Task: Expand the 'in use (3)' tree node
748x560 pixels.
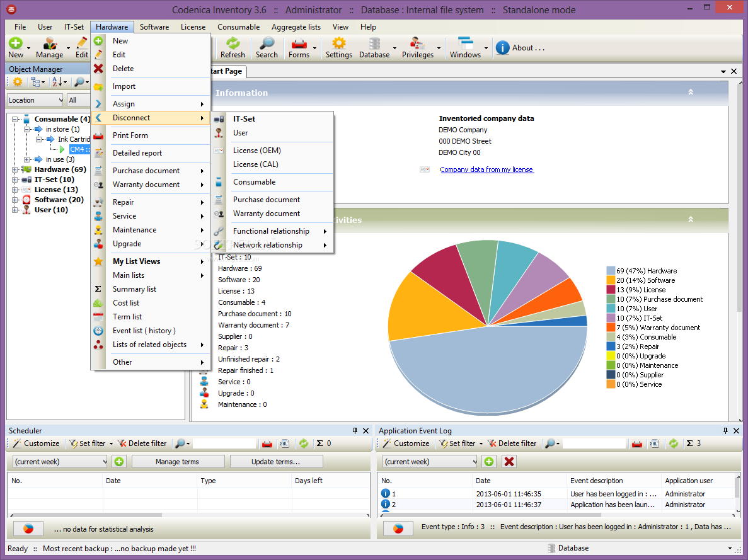Action: pyautogui.click(x=26, y=160)
